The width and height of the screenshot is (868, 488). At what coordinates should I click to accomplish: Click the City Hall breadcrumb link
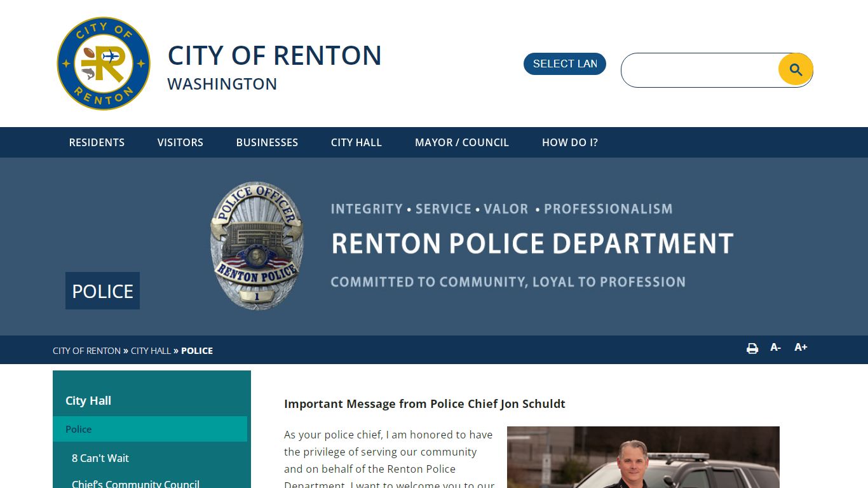pos(151,351)
